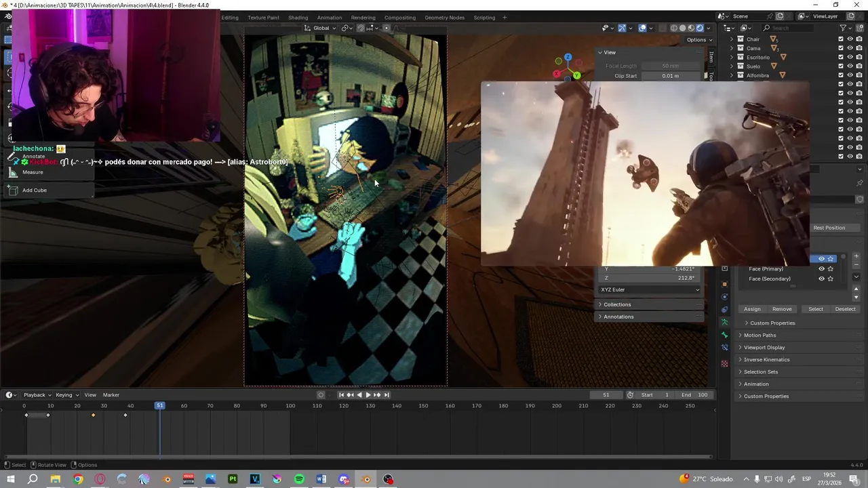
Task: Select the Face (Primary) star icon
Action: coord(830,269)
